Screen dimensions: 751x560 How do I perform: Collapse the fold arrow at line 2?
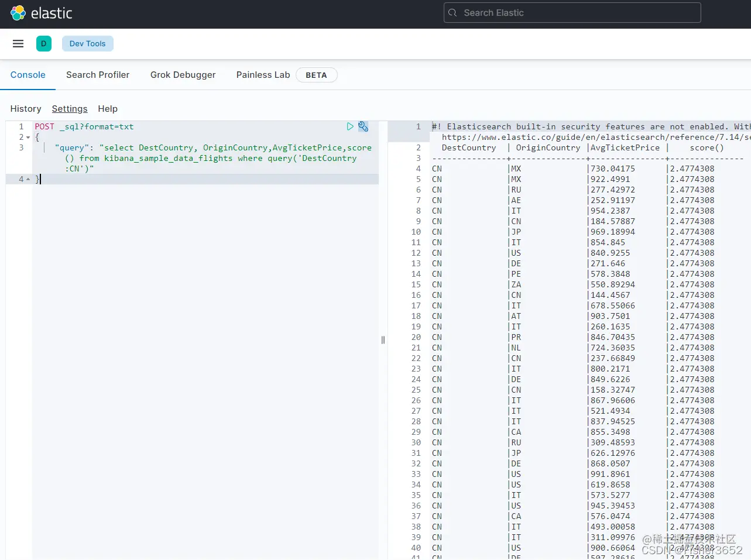tap(28, 138)
